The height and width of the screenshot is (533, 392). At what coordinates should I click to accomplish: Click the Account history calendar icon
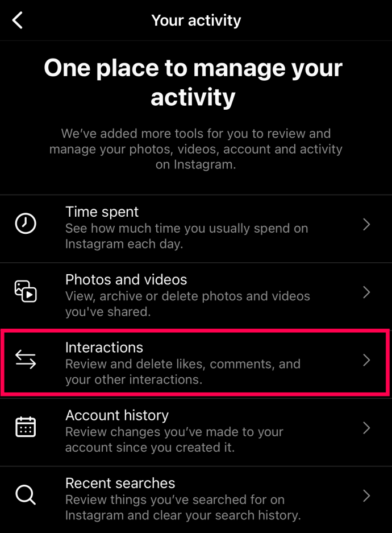(x=26, y=427)
